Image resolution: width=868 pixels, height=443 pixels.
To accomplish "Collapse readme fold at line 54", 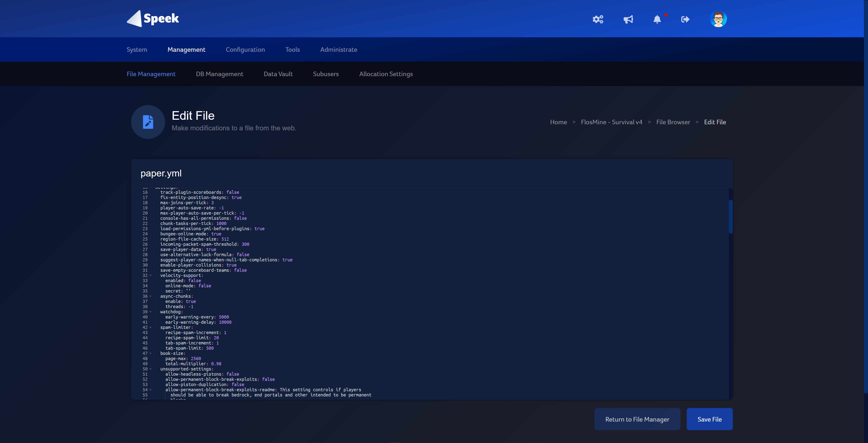I will pyautogui.click(x=150, y=390).
